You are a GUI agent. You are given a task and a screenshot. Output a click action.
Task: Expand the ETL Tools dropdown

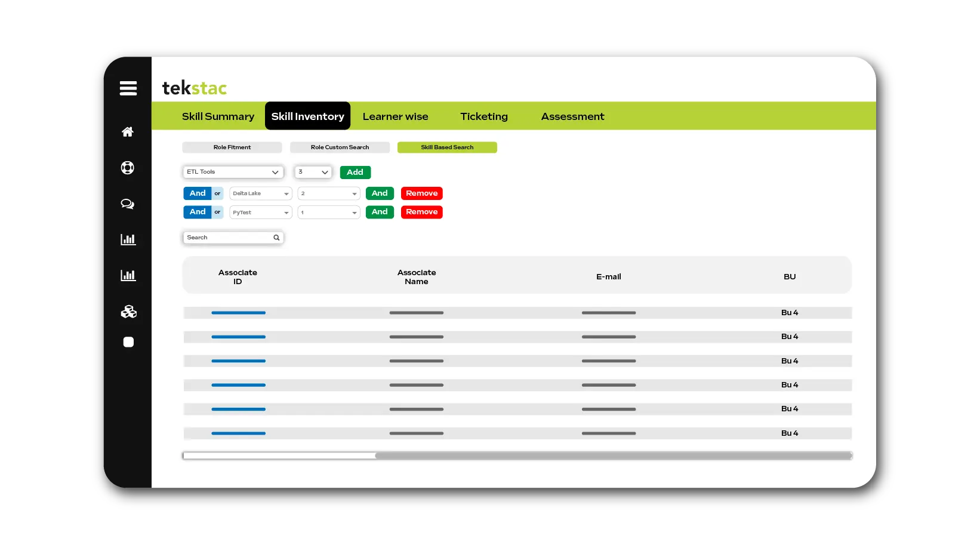pyautogui.click(x=233, y=172)
